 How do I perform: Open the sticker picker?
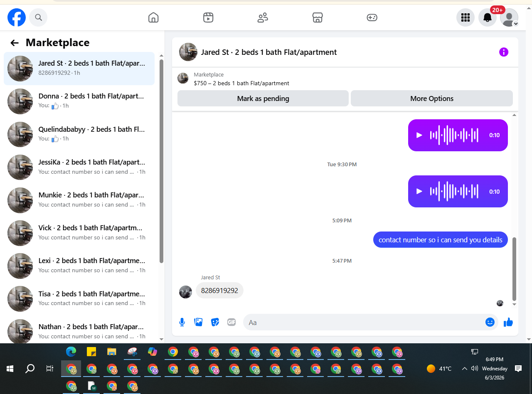coord(215,322)
